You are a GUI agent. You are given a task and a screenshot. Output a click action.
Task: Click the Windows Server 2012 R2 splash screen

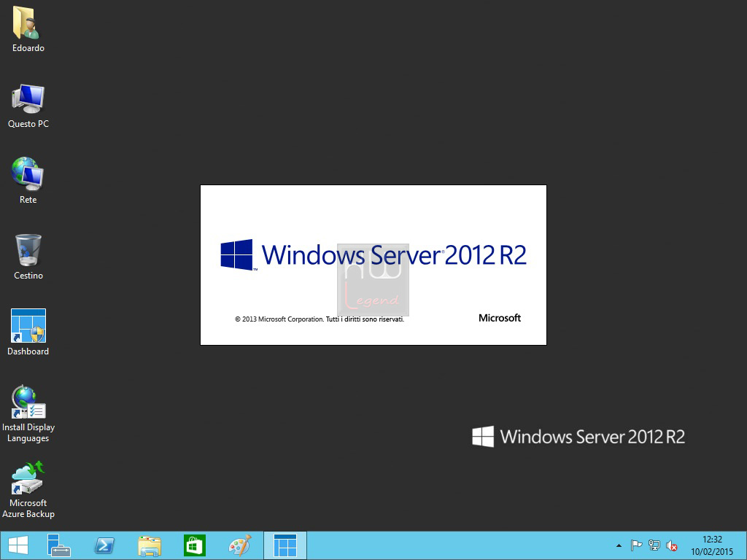tap(373, 265)
